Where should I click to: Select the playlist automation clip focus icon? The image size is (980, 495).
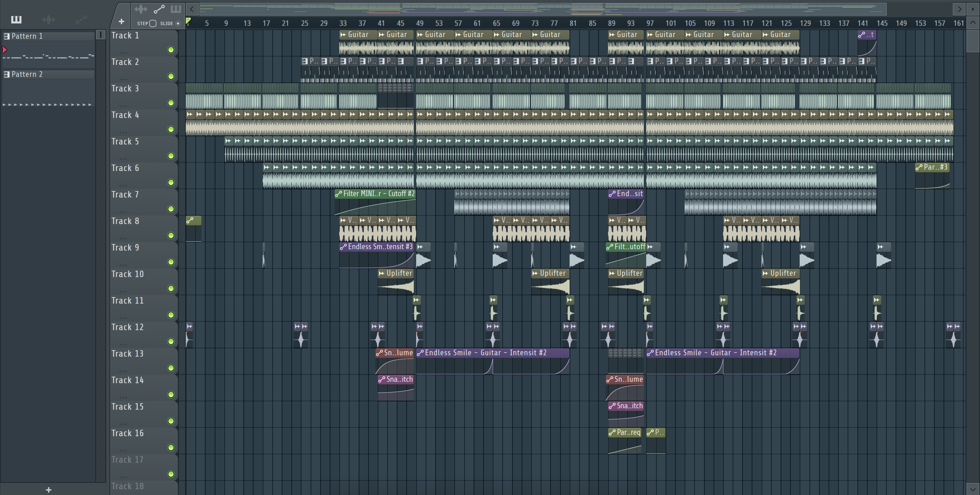point(159,9)
